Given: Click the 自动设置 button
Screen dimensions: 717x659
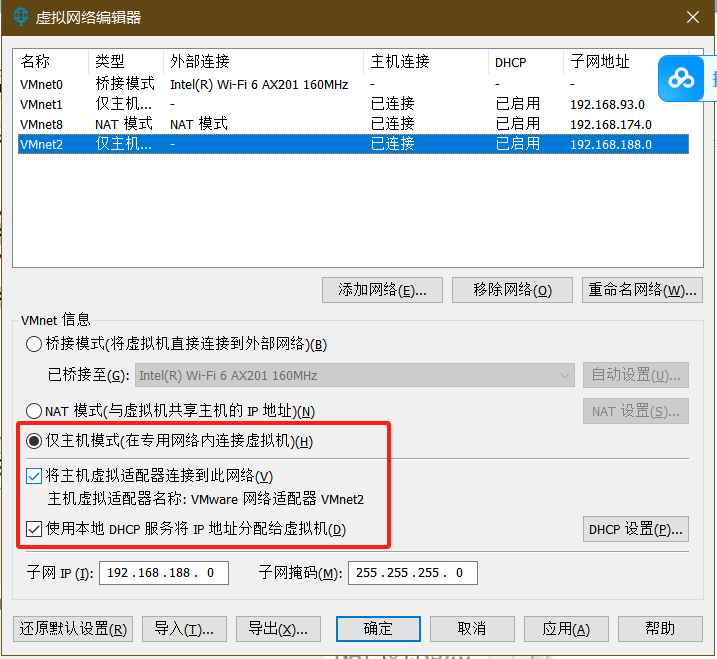Looking at the screenshot, I should (636, 375).
